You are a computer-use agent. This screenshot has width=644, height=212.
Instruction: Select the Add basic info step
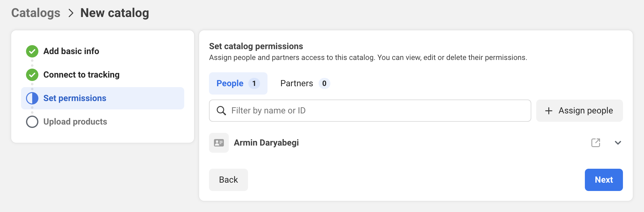point(71,51)
